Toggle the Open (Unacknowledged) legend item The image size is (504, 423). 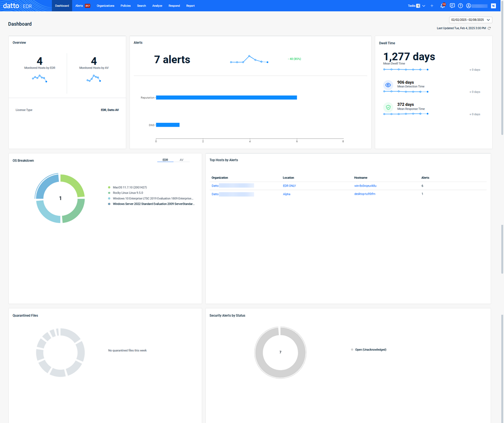[x=370, y=350]
